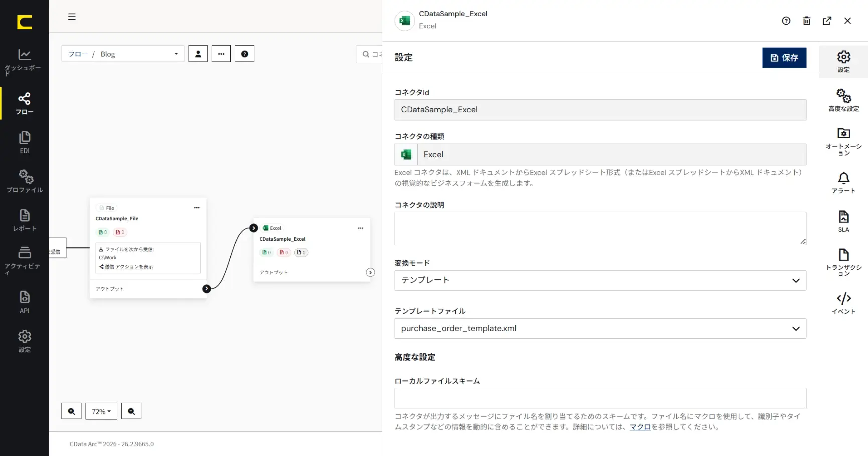Click the connector search box
The image size is (868, 456).
370,54
